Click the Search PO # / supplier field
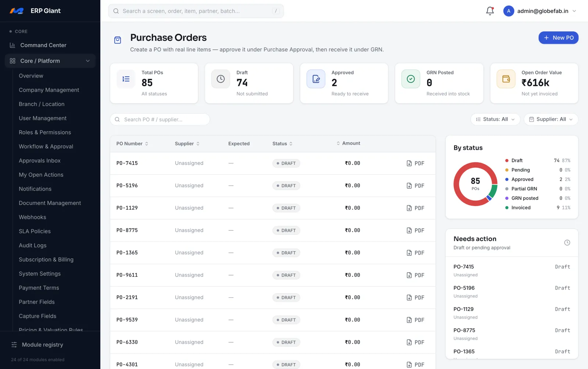This screenshot has width=588, height=369. tap(160, 120)
